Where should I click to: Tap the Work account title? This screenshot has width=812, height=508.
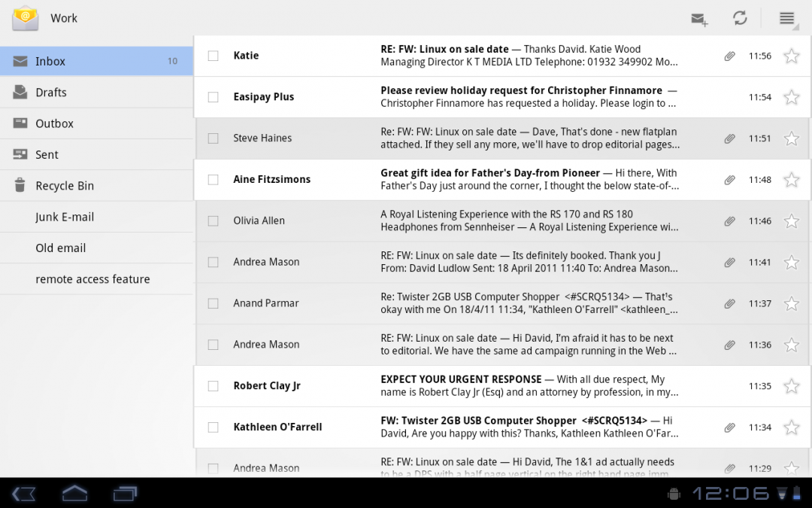(64, 18)
